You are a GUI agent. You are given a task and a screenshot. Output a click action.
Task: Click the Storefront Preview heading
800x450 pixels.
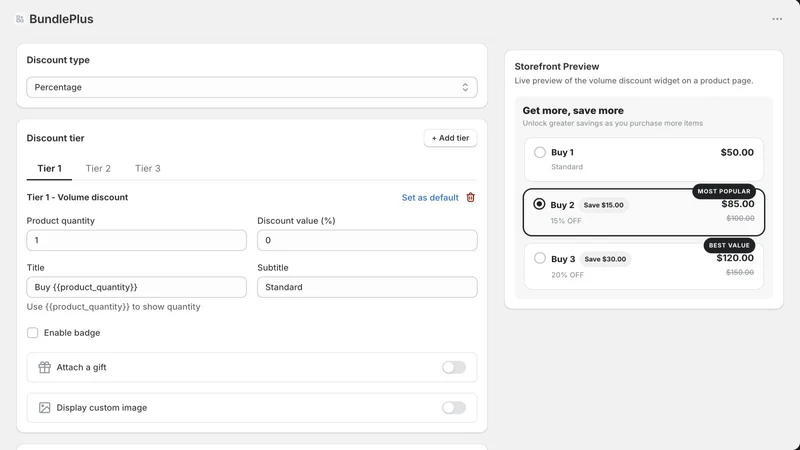(557, 66)
